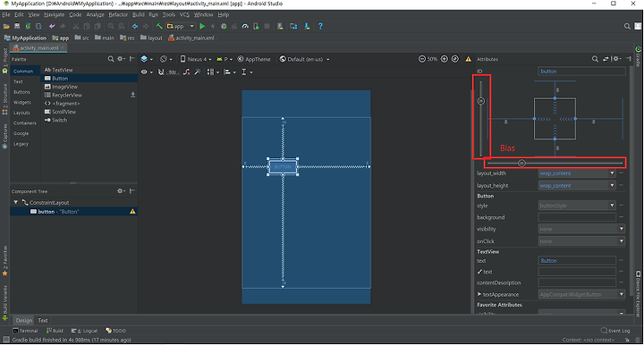Click the ID input field containing button
Viewport: 644px width, 345px height.
(581, 72)
